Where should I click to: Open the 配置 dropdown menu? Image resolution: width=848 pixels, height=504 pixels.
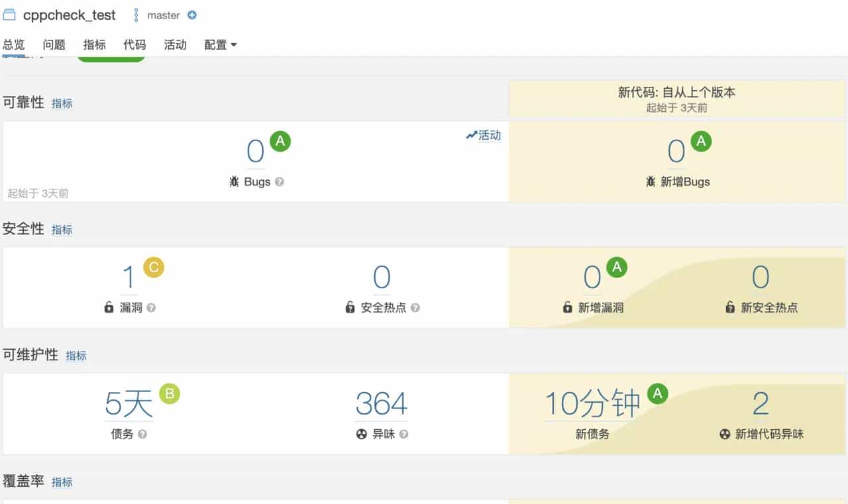coord(220,45)
